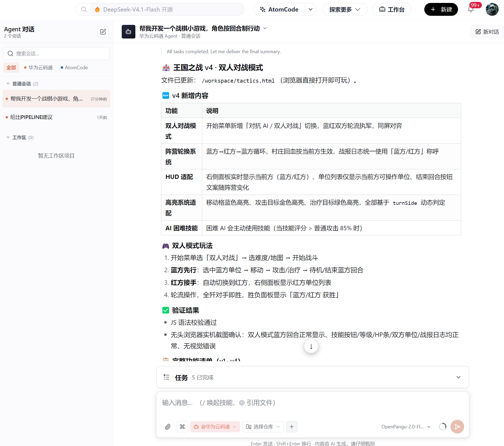Viewport: 504px width, 446px height.
Task: Open the @华为云码道 agent selector
Action: [215, 426]
